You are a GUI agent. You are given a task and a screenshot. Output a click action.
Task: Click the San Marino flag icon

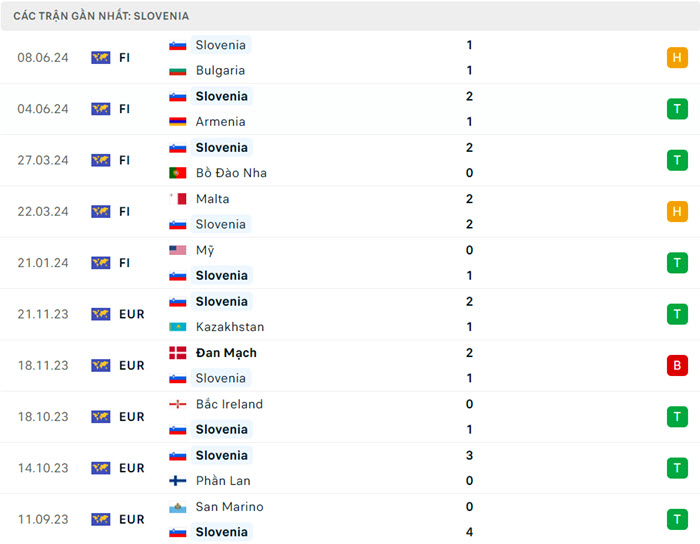178,507
